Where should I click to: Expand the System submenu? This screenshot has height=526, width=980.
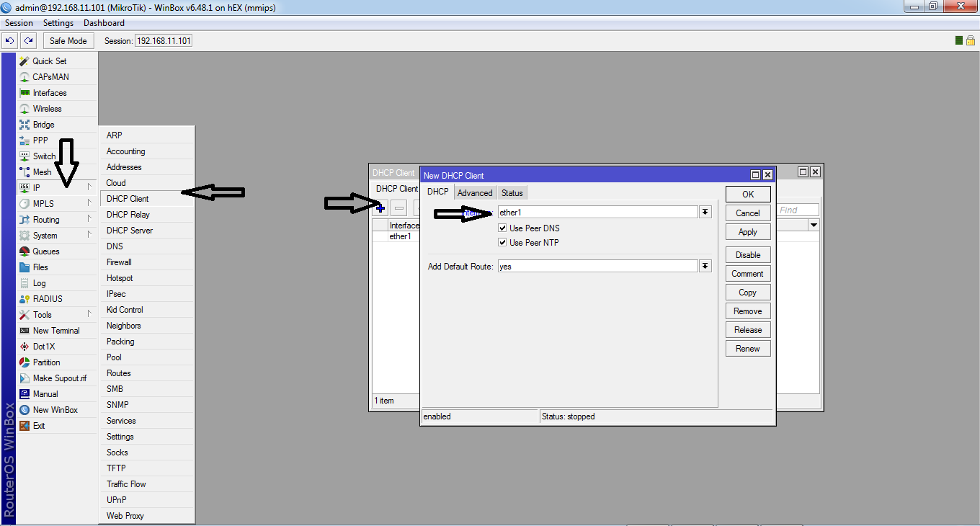pos(57,236)
